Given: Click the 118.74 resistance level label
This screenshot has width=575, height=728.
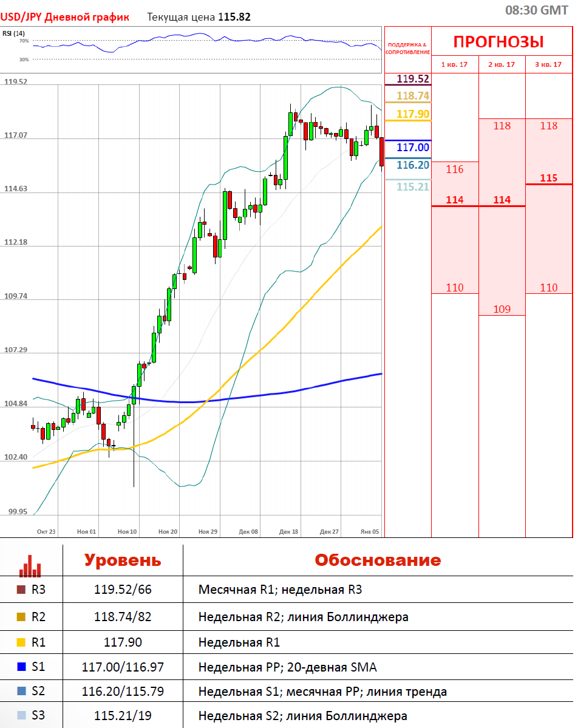Looking at the screenshot, I should click(412, 95).
